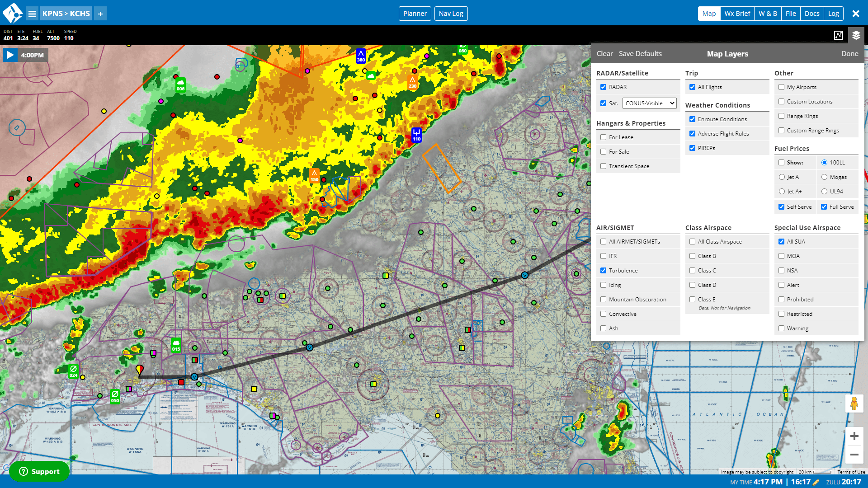868x488 pixels.
Task: Toggle All SUA Special Use Airspace
Action: pyautogui.click(x=782, y=241)
